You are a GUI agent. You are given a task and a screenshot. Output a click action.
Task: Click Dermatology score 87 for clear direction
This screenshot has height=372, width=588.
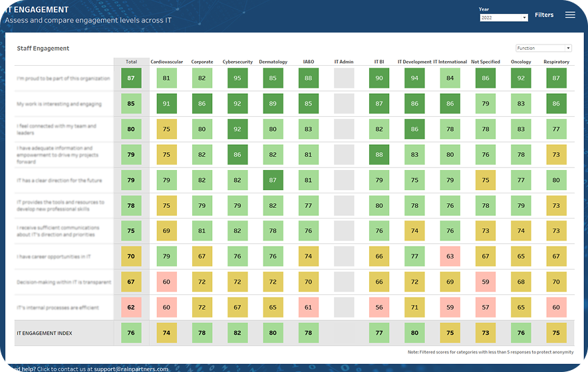[x=273, y=180]
